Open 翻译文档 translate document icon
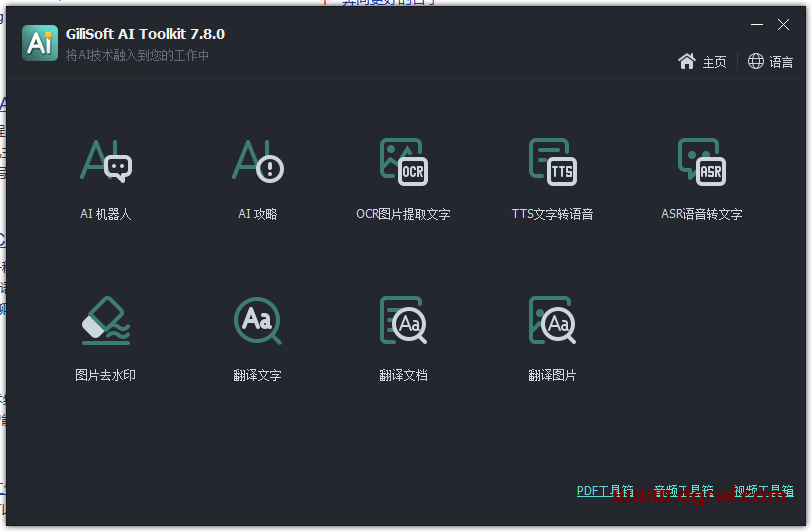The image size is (812, 532). tap(403, 320)
